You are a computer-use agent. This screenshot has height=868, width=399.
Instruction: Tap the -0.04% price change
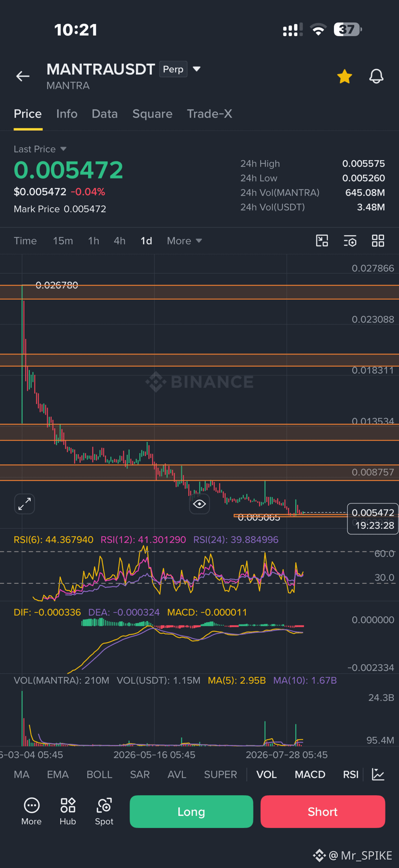[88, 191]
